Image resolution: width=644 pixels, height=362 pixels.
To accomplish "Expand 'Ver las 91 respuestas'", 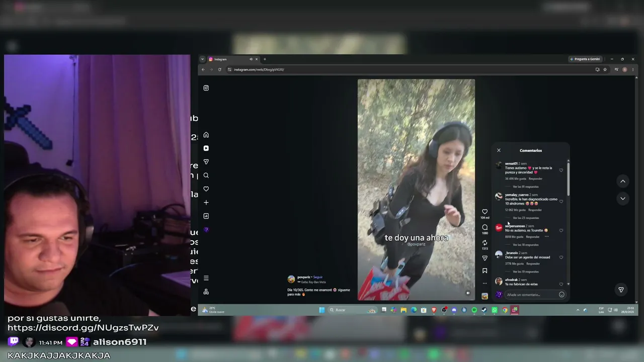I will pos(525,187).
